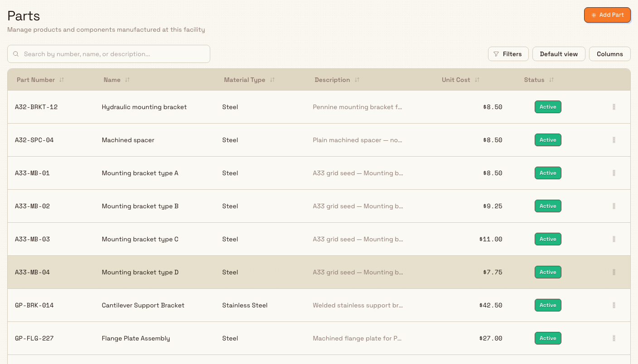
Task: Click the $42.50 unit cost value
Action: 491,305
